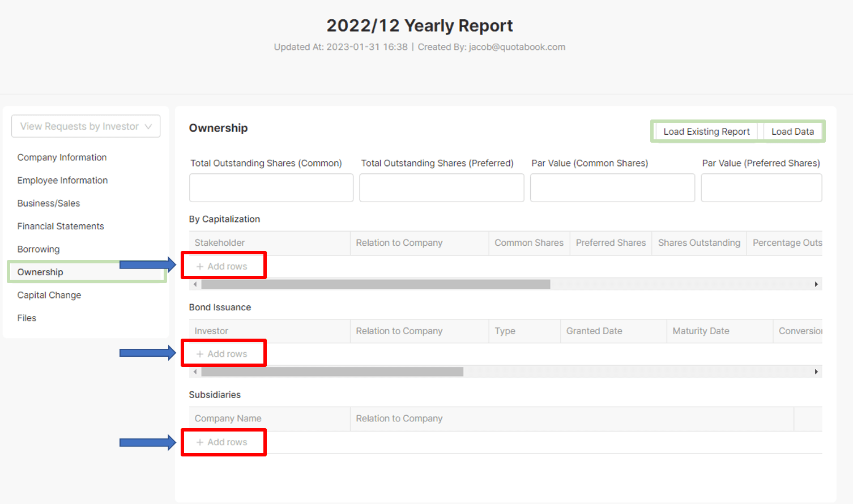Click the Shares Outstanding column header
This screenshot has height=504, width=853.
699,243
